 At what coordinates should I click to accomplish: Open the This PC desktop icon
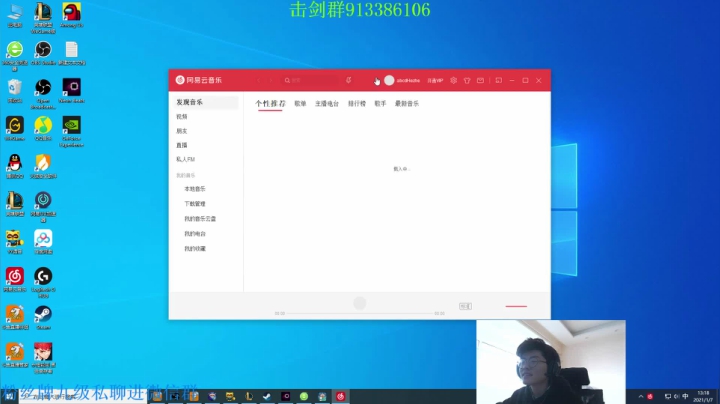15,16
